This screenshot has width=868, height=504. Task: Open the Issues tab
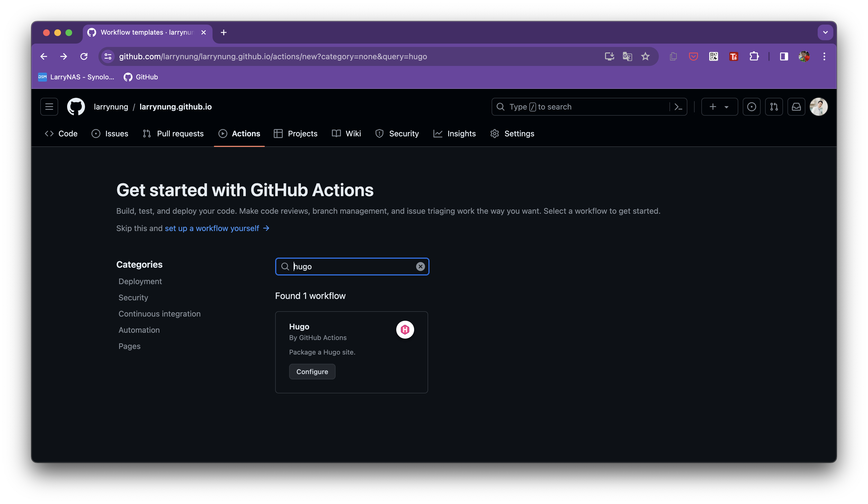tap(110, 134)
